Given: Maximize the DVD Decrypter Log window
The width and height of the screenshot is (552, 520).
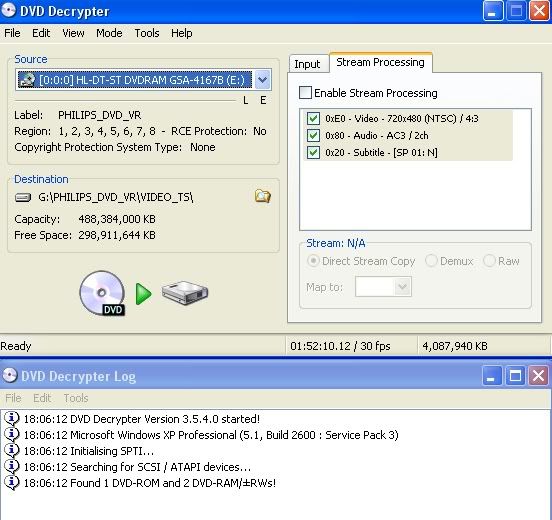Looking at the screenshot, I should [x=516, y=376].
